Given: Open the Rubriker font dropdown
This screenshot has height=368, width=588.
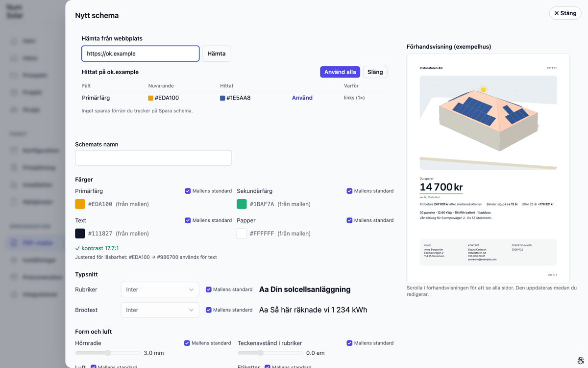Looking at the screenshot, I should point(160,289).
